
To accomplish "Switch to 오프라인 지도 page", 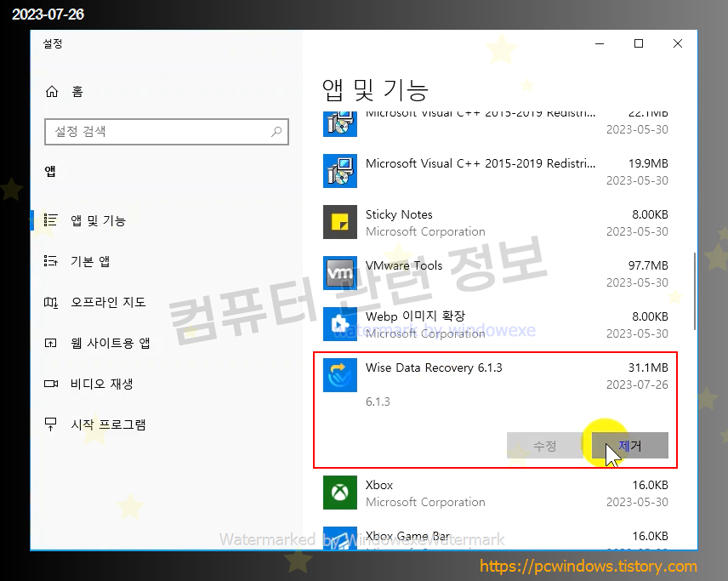I will [x=108, y=302].
